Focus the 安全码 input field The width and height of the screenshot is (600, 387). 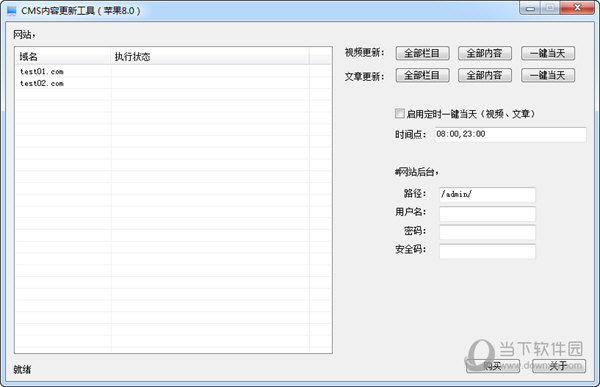(488, 251)
